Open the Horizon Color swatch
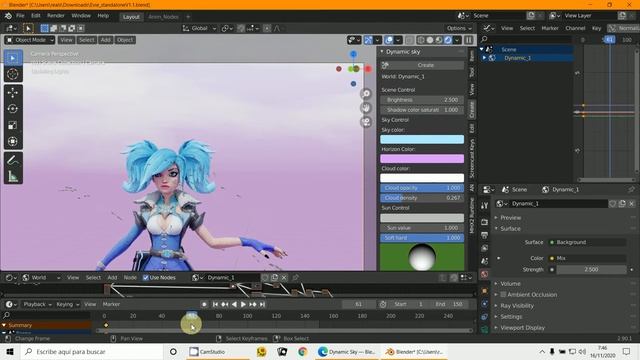Image resolution: width=640 pixels, height=360 pixels. (x=422, y=158)
